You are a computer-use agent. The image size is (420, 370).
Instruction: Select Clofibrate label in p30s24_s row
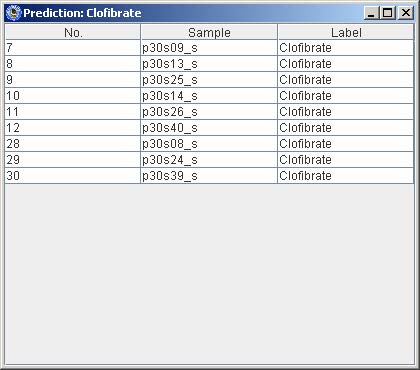click(346, 160)
